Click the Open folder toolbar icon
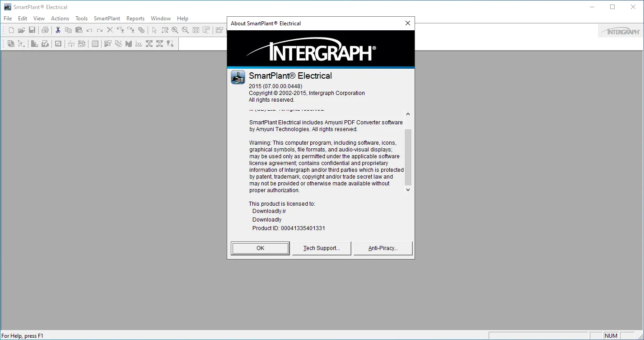This screenshot has width=644, height=340. coord(22,30)
